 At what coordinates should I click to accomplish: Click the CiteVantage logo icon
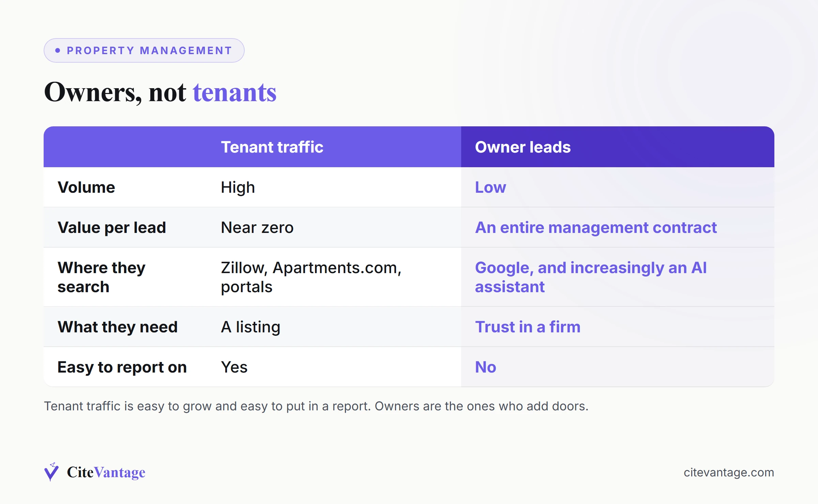coord(51,472)
